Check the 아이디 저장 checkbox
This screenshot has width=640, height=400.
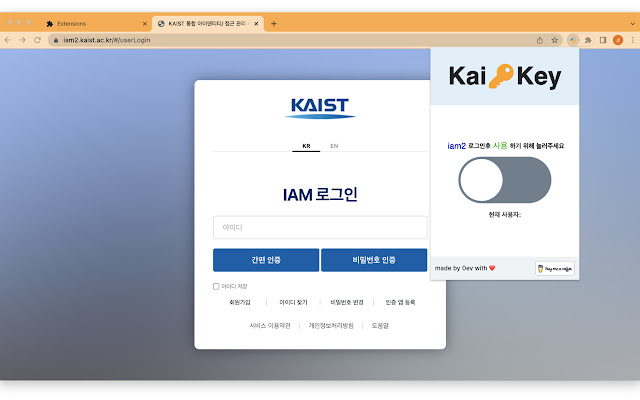pos(216,286)
